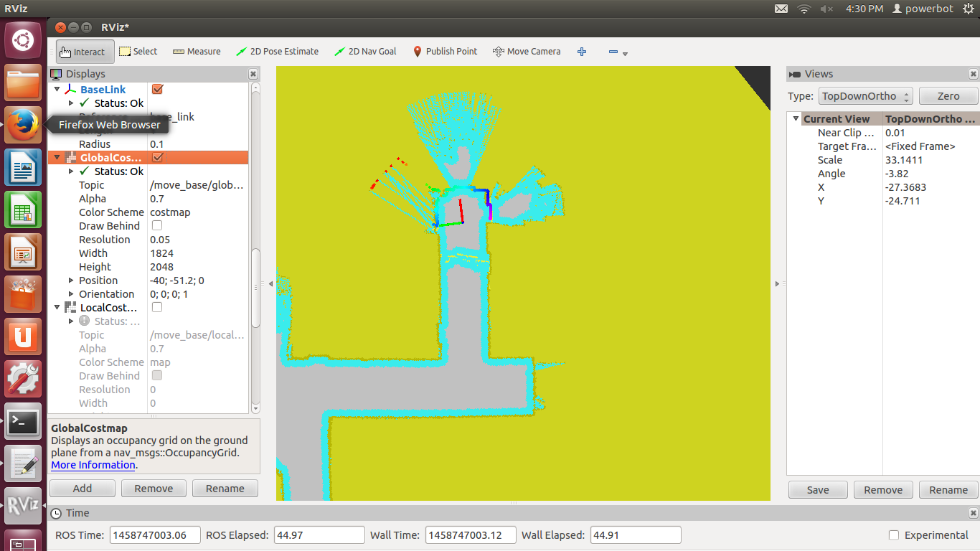Collapse the LocalCostmap tree item
The image size is (980, 551).
(57, 308)
